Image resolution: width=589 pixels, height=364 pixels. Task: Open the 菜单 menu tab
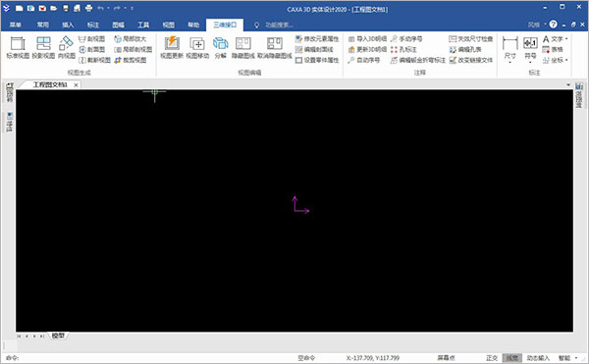(x=16, y=25)
